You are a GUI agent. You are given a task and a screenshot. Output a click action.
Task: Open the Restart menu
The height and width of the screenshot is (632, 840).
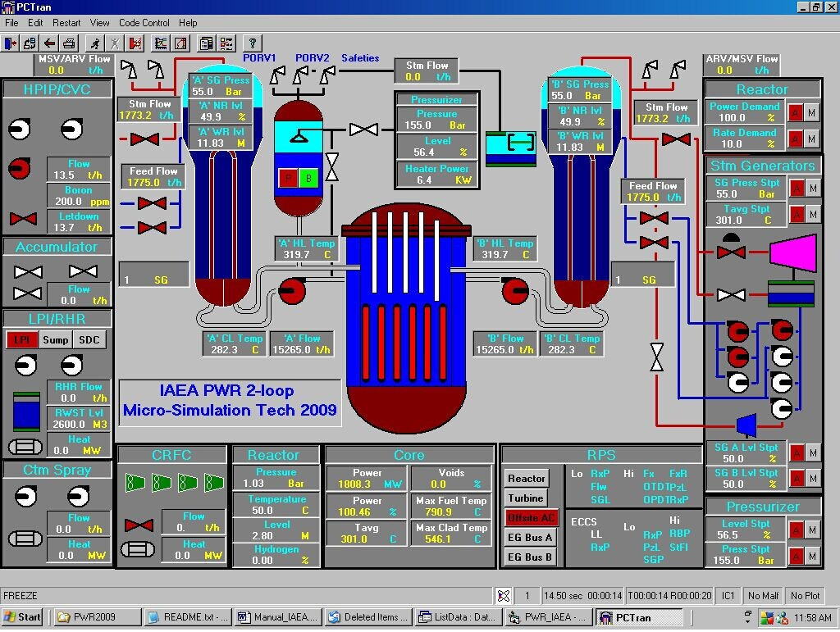pos(66,23)
